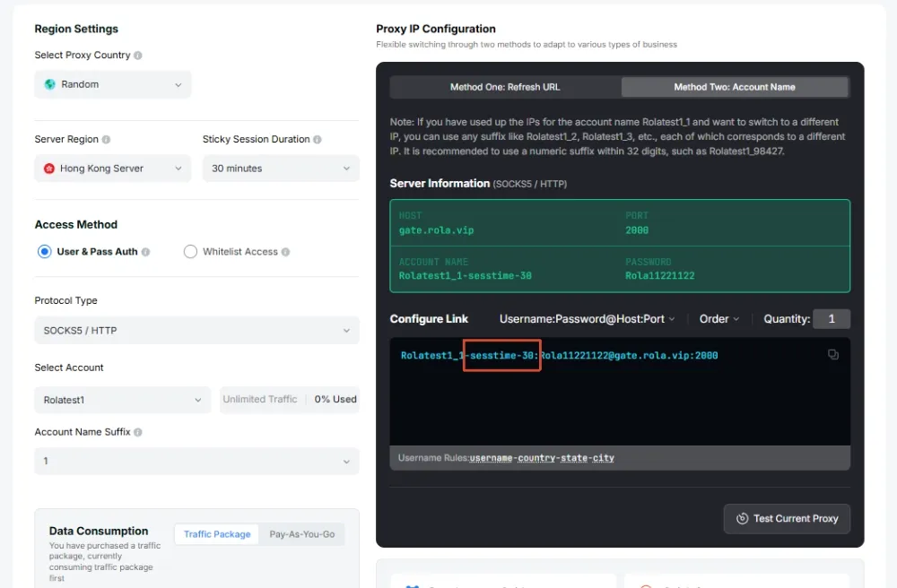Switch to Method One: Refresh URL tab
The height and width of the screenshot is (588, 897).
click(x=505, y=88)
